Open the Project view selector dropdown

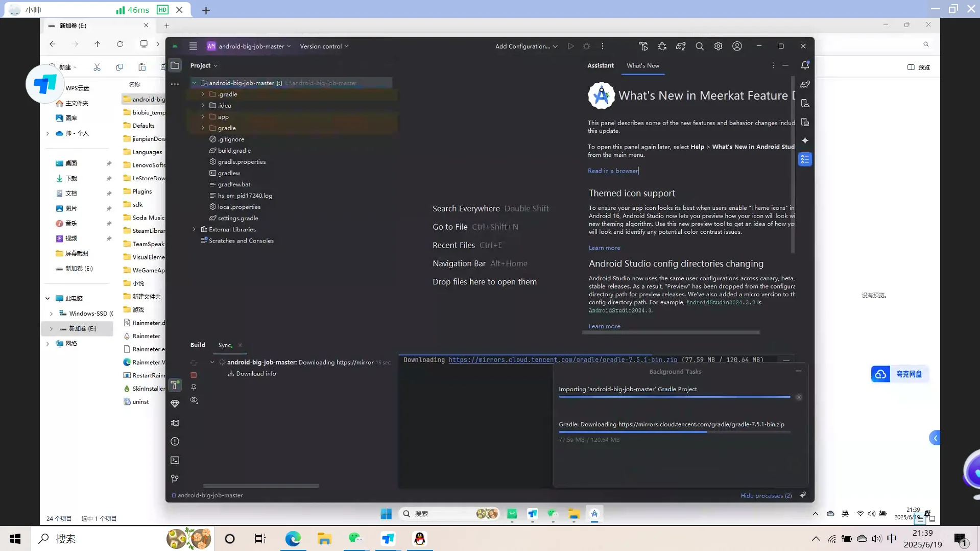click(x=204, y=65)
